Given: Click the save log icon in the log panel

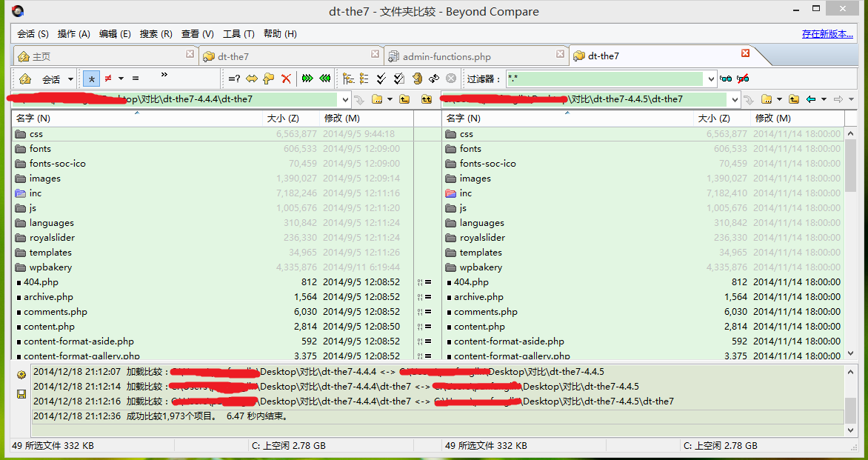Looking at the screenshot, I should [21, 393].
